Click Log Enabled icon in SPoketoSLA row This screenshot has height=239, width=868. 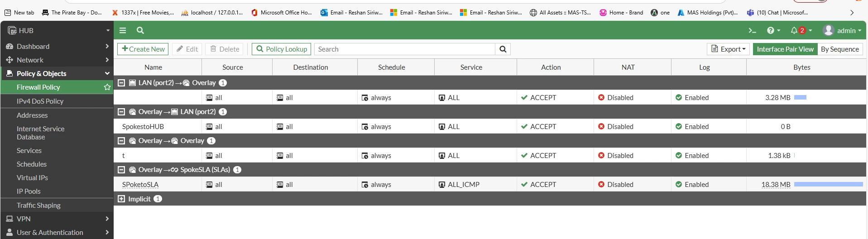pyautogui.click(x=679, y=184)
